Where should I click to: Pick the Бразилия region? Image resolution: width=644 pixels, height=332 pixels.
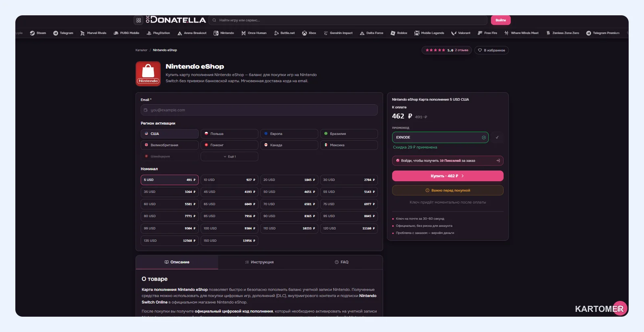coord(349,134)
